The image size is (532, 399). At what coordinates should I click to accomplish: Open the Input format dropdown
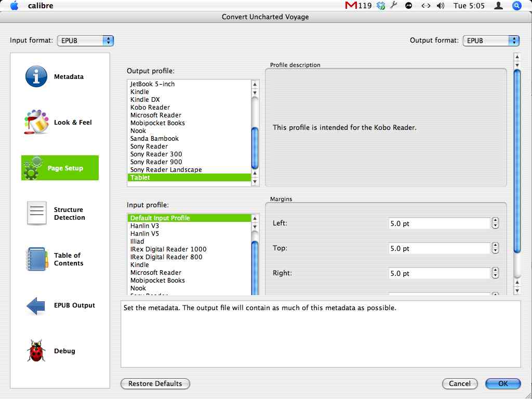coord(85,41)
